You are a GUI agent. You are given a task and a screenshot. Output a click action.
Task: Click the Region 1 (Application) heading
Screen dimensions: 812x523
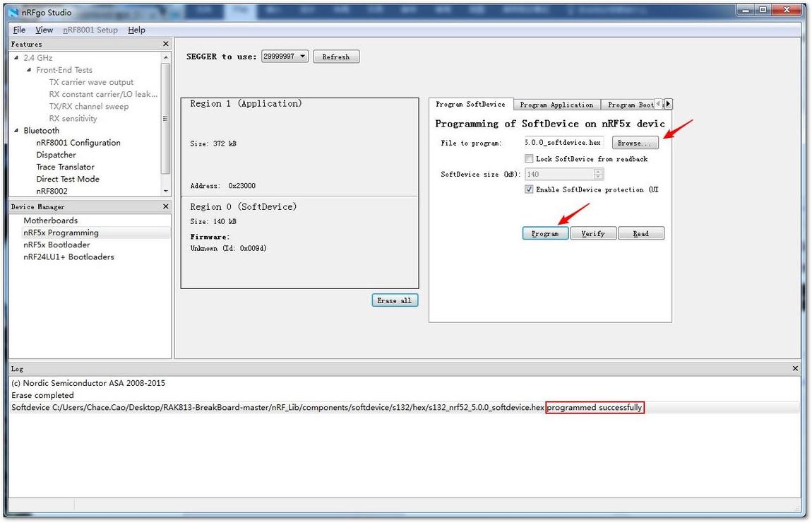click(x=246, y=104)
